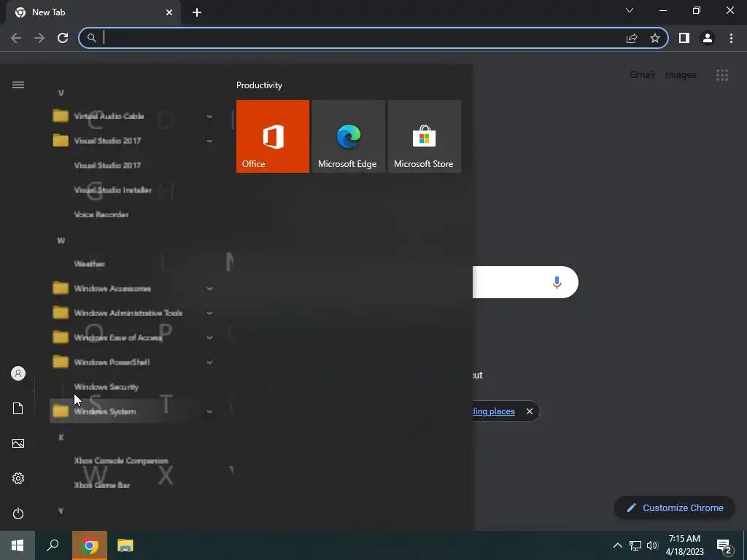Open the notification center icon
This screenshot has height=560, width=747.
tap(724, 545)
